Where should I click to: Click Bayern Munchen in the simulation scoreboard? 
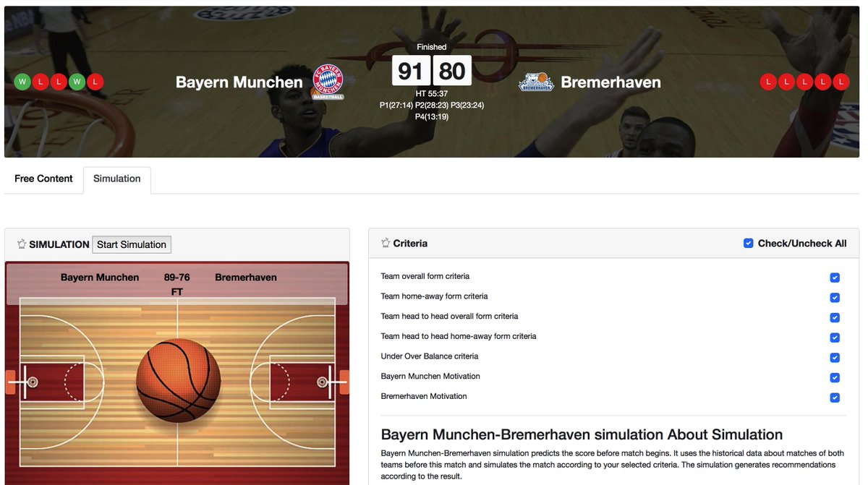(x=100, y=278)
